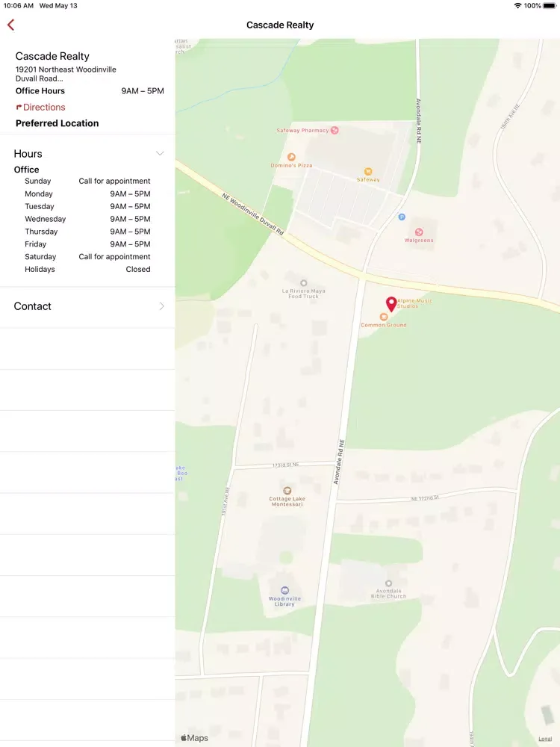This screenshot has height=747, width=560.
Task: Open the Contact row
Action: click(87, 306)
